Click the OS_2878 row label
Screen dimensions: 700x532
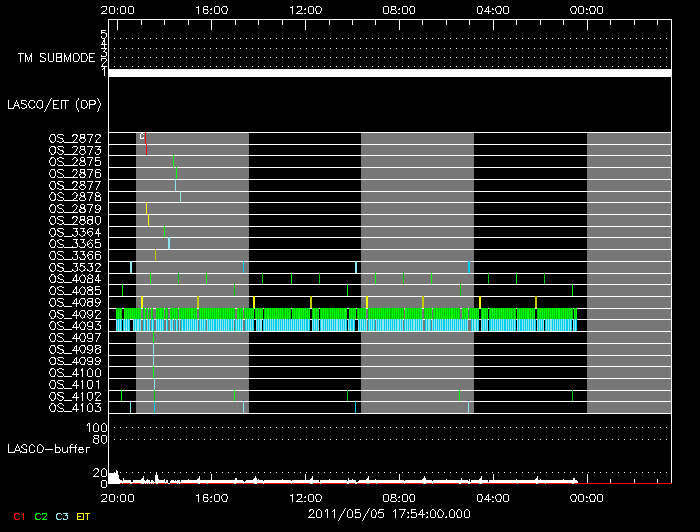tap(75, 197)
